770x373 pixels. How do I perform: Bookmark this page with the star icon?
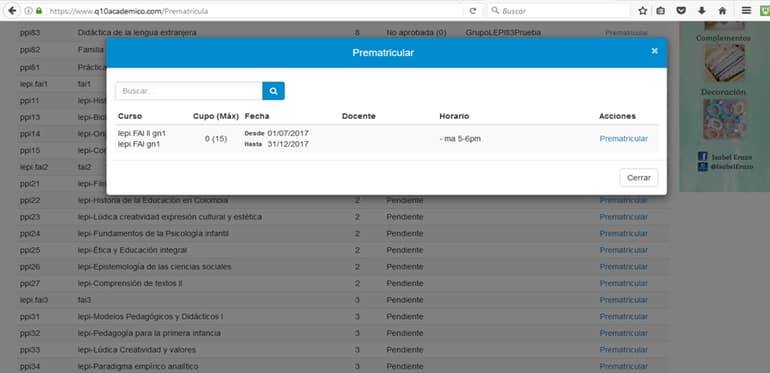tap(642, 11)
